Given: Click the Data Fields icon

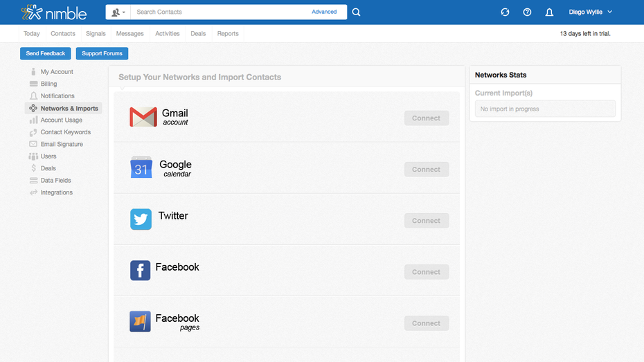Looking at the screenshot, I should (33, 181).
